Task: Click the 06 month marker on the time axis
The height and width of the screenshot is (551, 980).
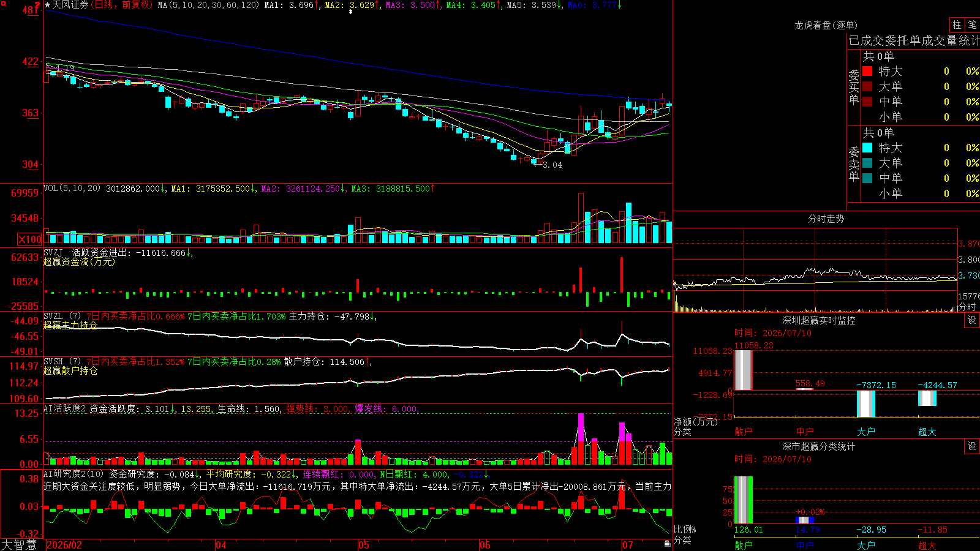Action: click(x=485, y=545)
